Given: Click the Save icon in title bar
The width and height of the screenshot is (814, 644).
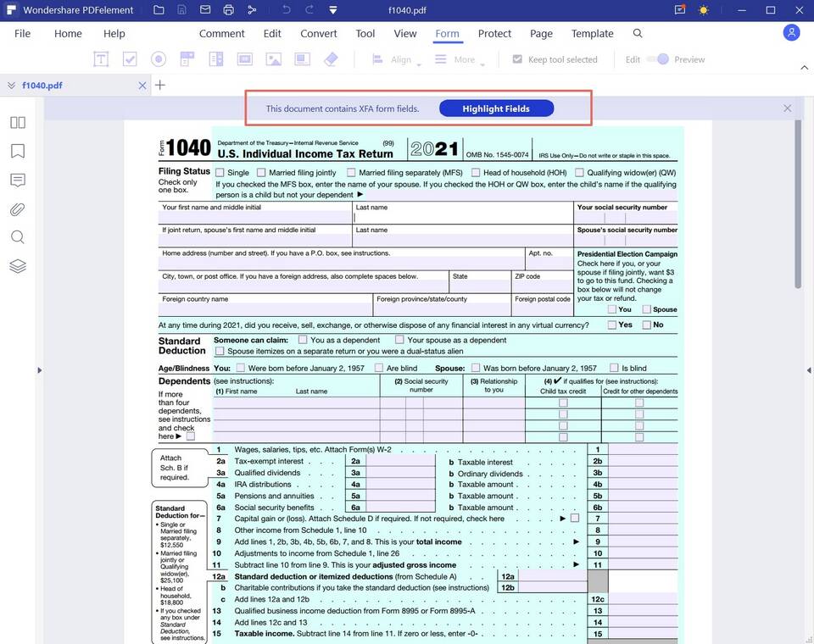Looking at the screenshot, I should (182, 10).
